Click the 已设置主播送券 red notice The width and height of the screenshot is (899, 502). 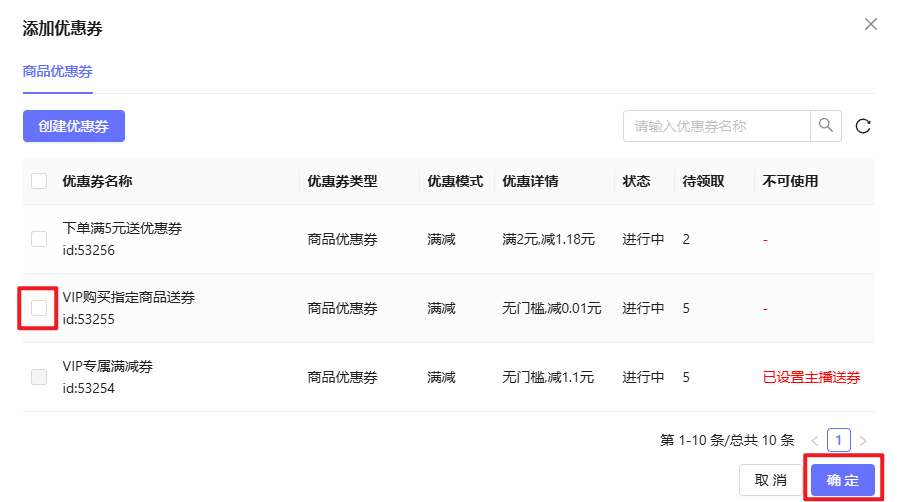pos(811,377)
